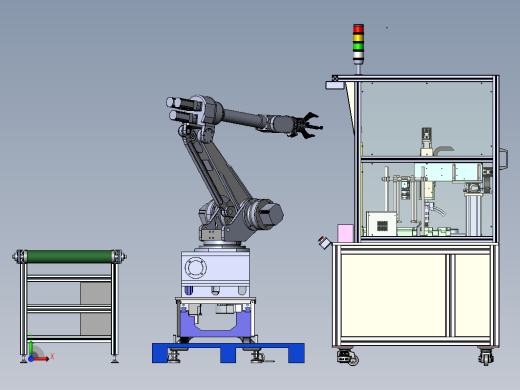Select the door handle on the enclosure's right side
Screen dimensions: 520x390
pyautogui.click(x=503, y=159)
